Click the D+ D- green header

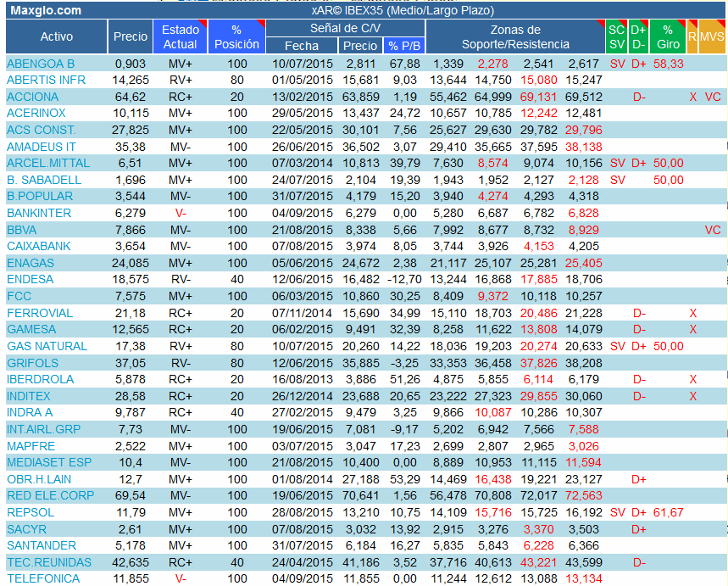pos(638,36)
